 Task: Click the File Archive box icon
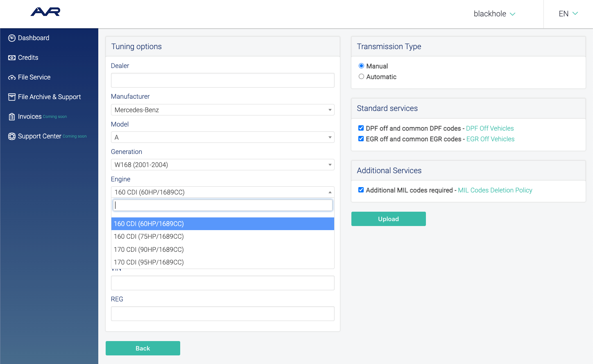[x=12, y=97]
